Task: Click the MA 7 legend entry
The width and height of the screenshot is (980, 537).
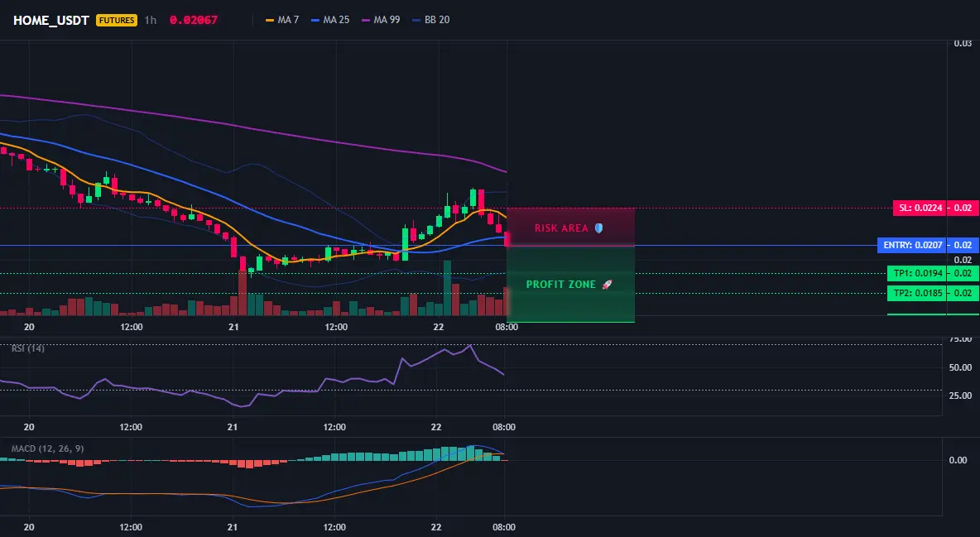Action: pyautogui.click(x=282, y=20)
